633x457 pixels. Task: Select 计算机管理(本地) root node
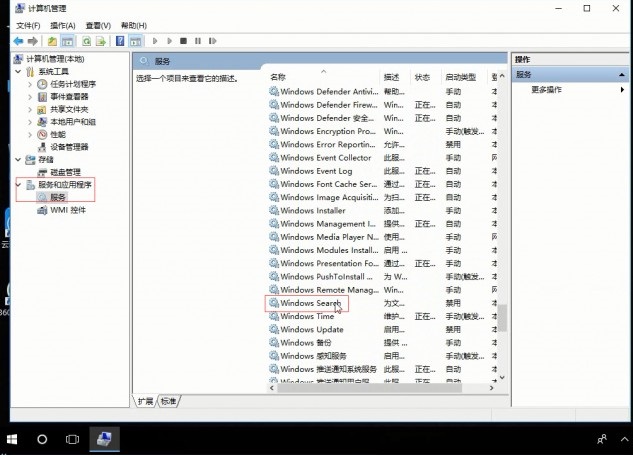55,59
